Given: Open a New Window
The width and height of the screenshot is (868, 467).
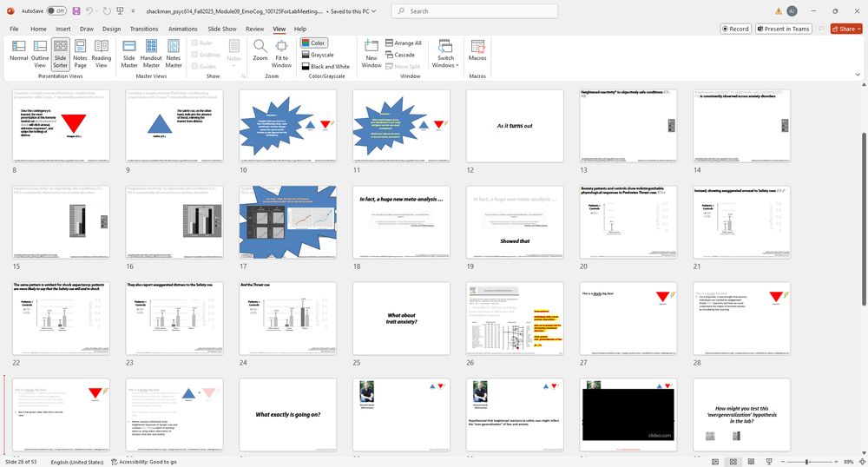Looking at the screenshot, I should point(372,53).
